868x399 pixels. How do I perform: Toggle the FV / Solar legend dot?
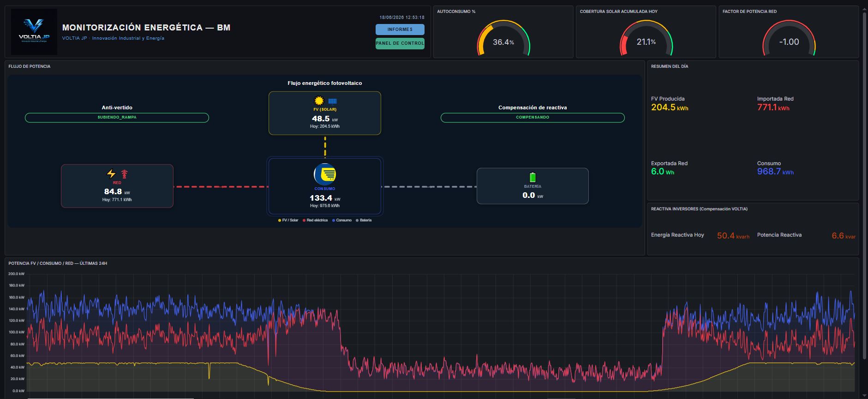pos(280,220)
